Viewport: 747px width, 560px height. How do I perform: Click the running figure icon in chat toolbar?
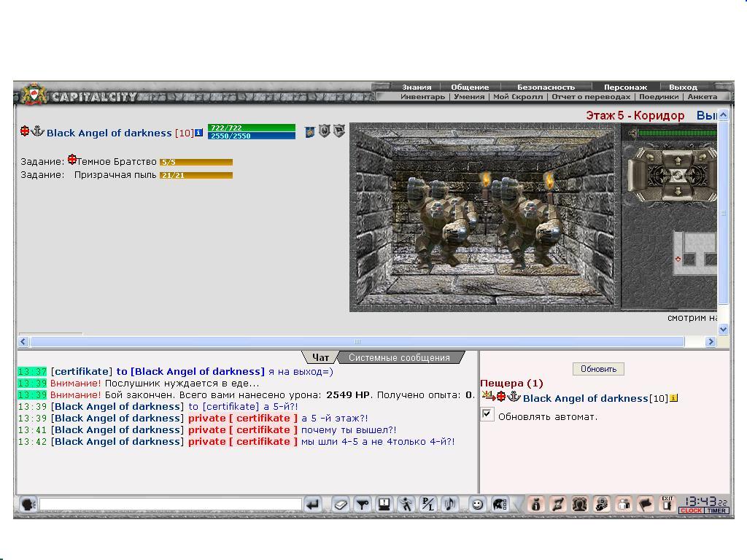point(406,505)
